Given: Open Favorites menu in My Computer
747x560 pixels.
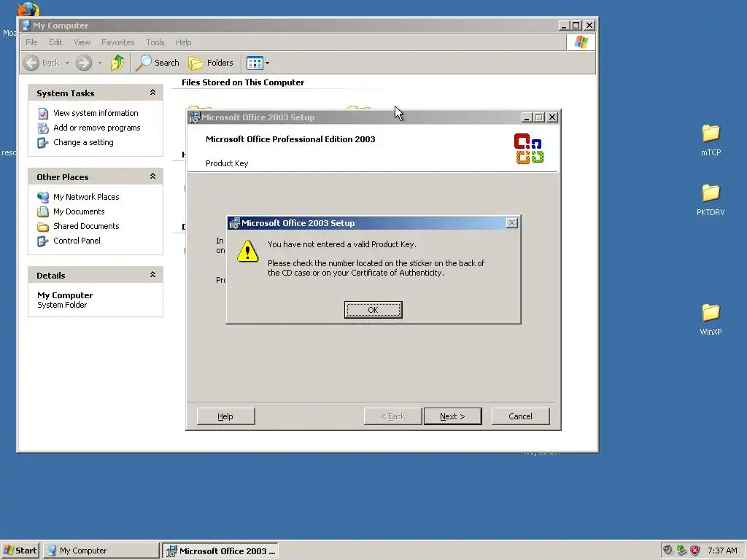Looking at the screenshot, I should [x=117, y=42].
